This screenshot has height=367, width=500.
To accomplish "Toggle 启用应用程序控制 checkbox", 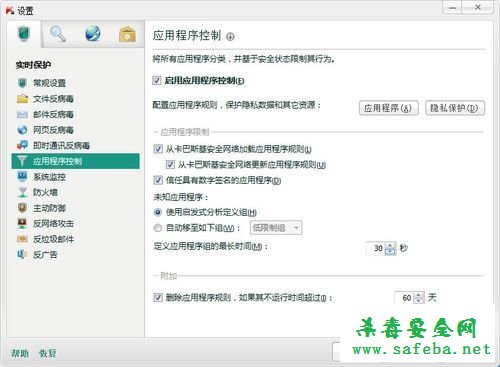I will [x=157, y=80].
